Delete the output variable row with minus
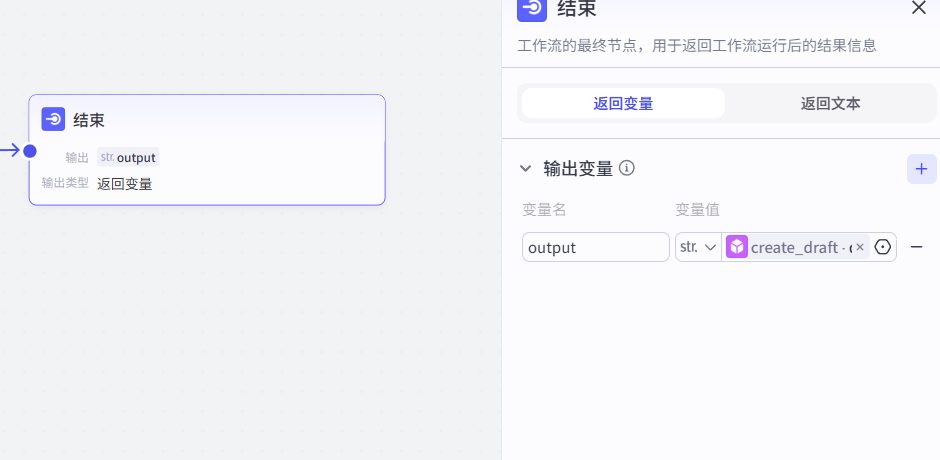The height and width of the screenshot is (460, 940). (916, 247)
